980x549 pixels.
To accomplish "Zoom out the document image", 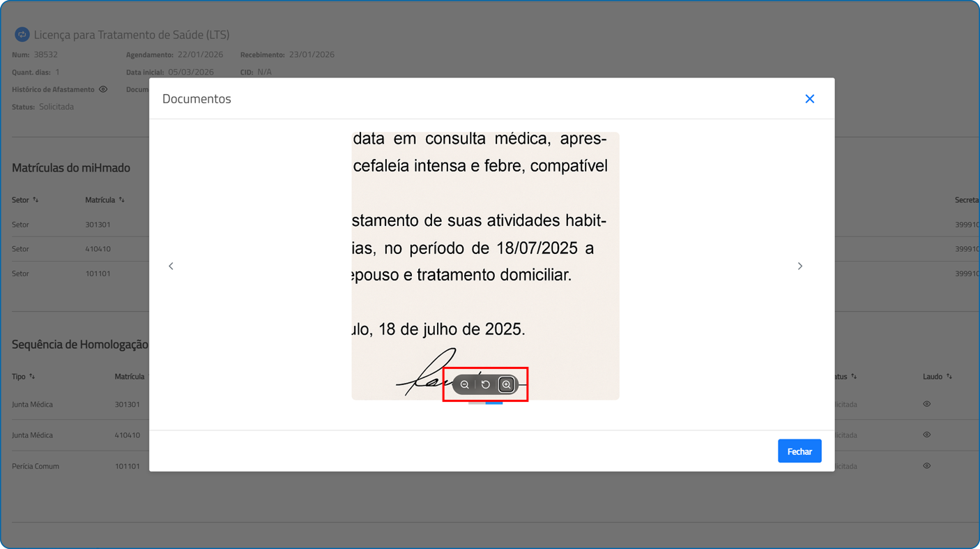I will click(465, 385).
